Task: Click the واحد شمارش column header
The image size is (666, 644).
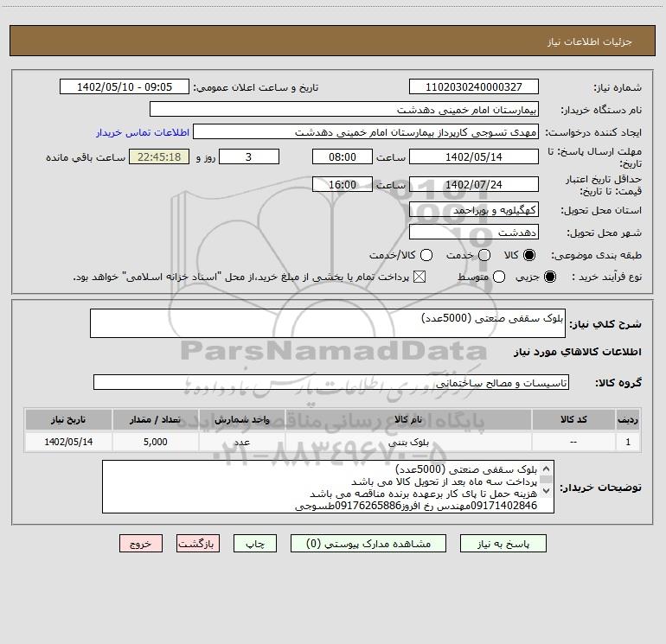Action: (x=241, y=419)
